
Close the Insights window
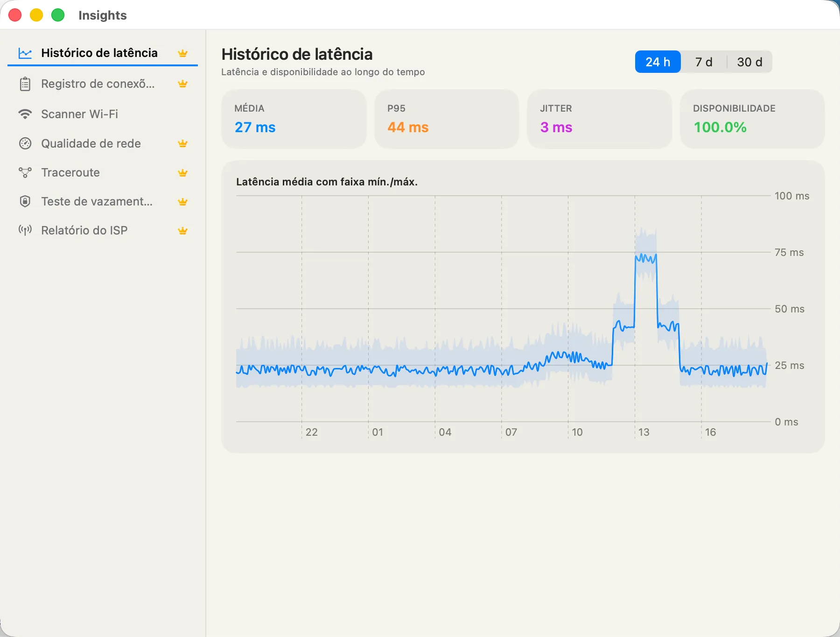(15, 15)
